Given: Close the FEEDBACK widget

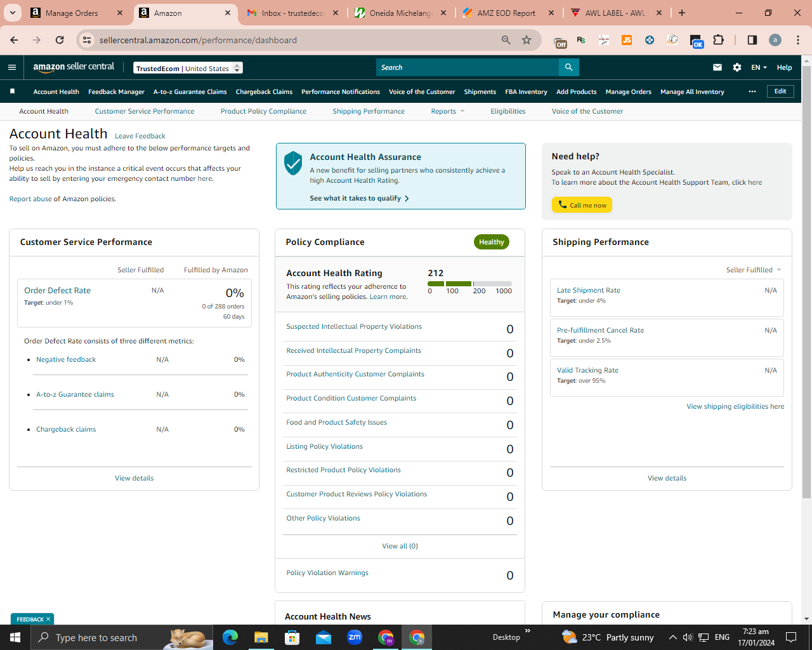Looking at the screenshot, I should click(48, 619).
